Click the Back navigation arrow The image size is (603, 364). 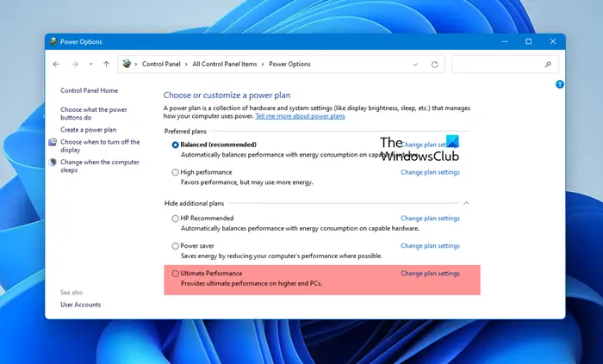pos(56,65)
